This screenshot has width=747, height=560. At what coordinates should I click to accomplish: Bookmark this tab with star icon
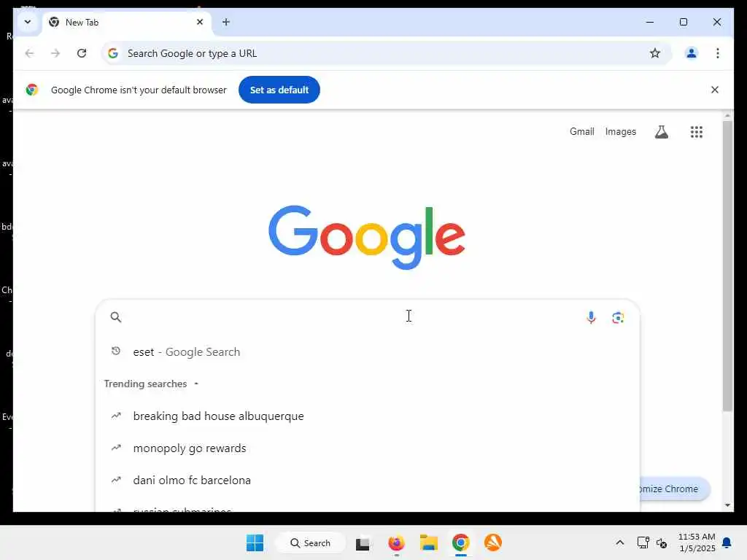[655, 53]
